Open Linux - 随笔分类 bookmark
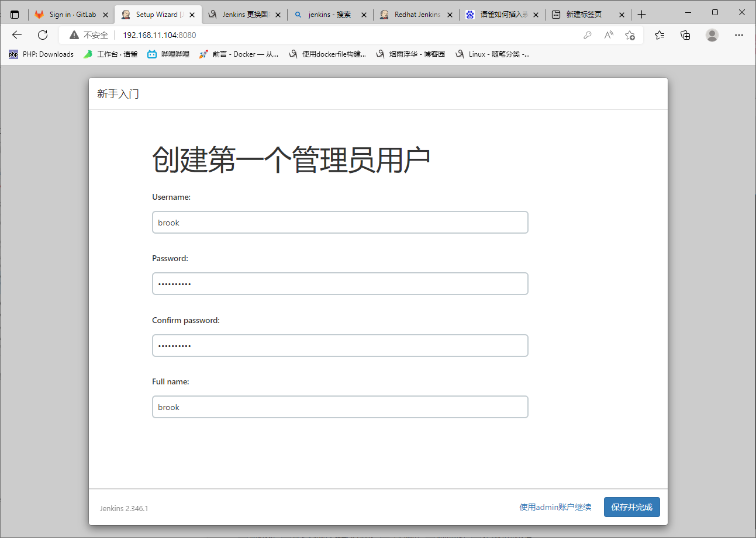 point(492,54)
